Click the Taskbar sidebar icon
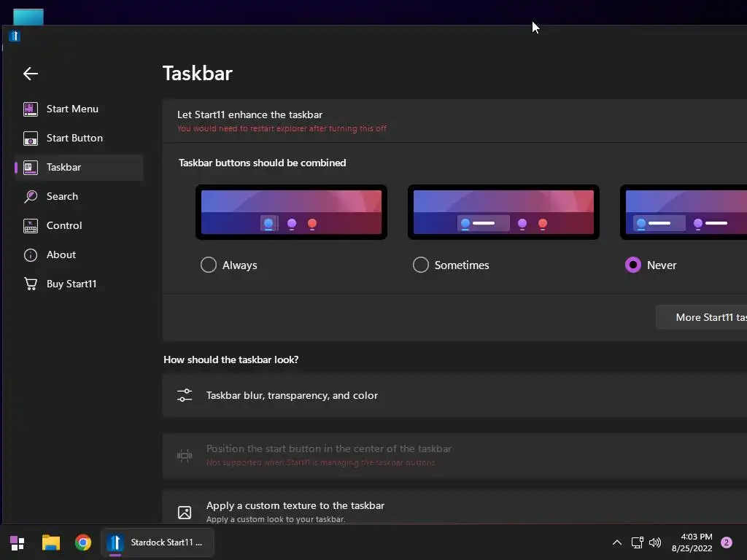Screen dimensions: 747x560 31,168
